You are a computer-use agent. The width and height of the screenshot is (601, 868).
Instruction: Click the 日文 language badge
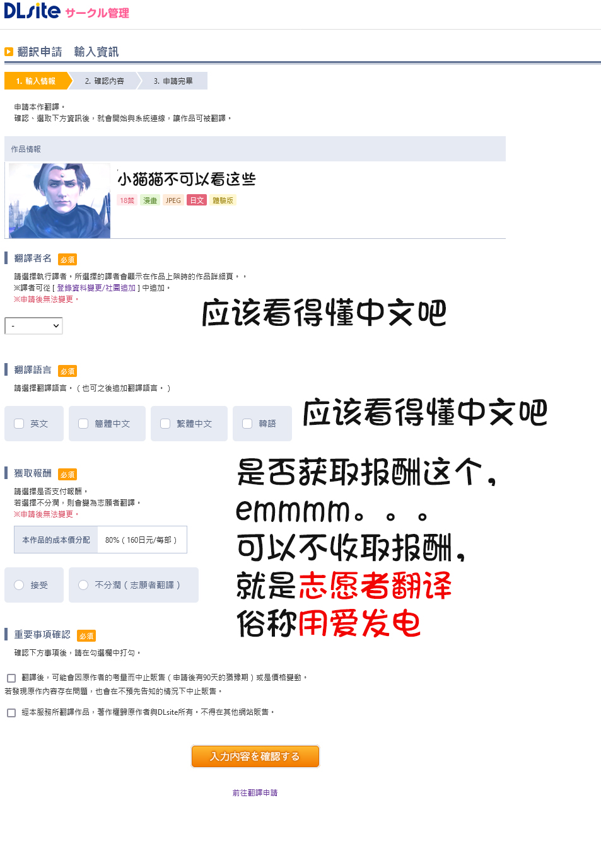(x=197, y=200)
